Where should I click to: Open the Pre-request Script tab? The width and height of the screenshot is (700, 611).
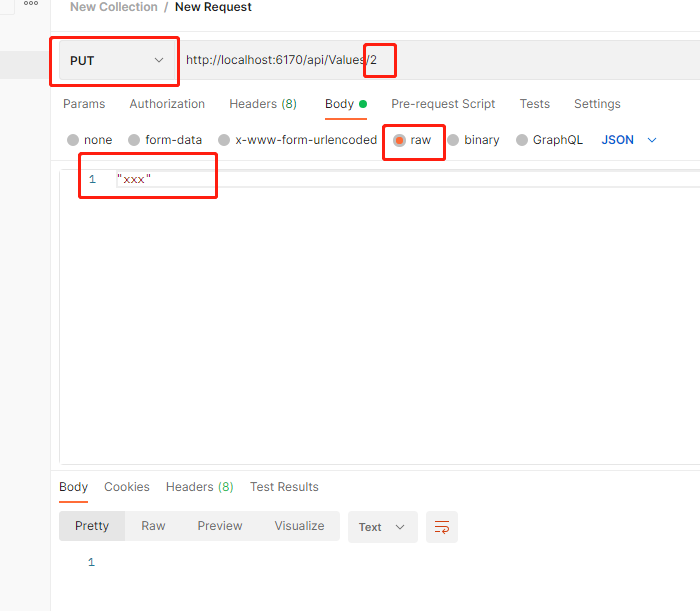(x=443, y=104)
